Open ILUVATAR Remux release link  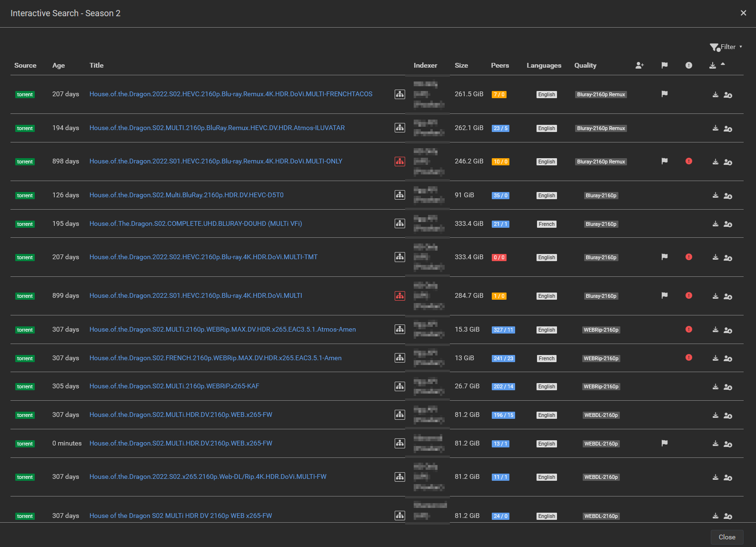pyautogui.click(x=217, y=128)
